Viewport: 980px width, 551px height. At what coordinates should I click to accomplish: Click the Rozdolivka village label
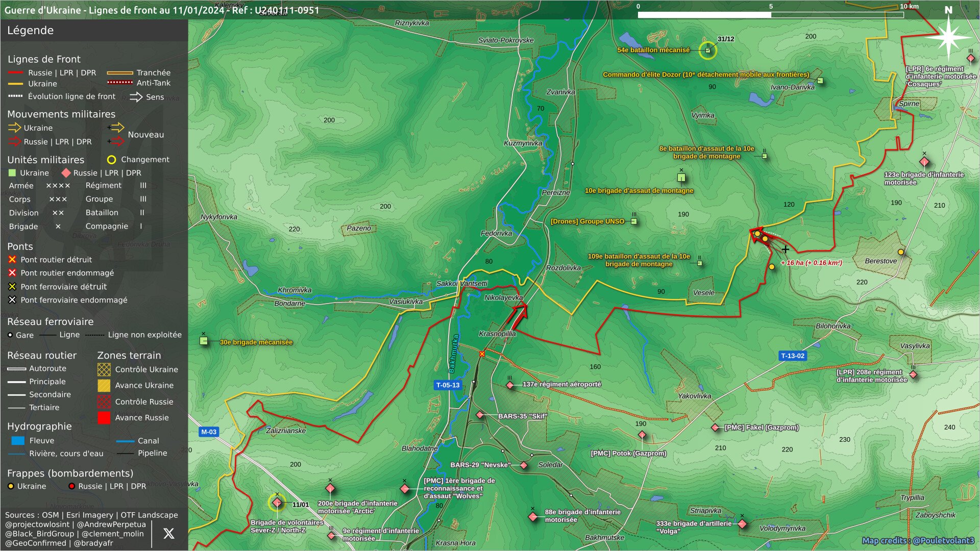click(x=563, y=267)
